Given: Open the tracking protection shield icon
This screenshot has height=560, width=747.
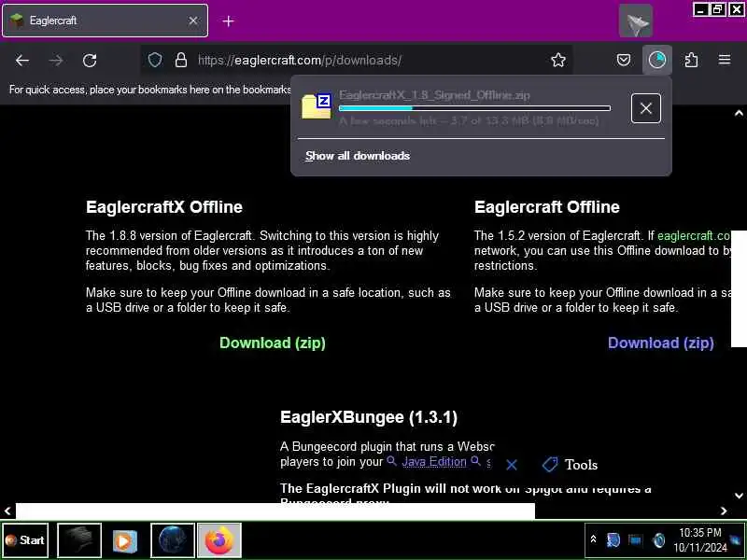Looking at the screenshot, I should (155, 60).
